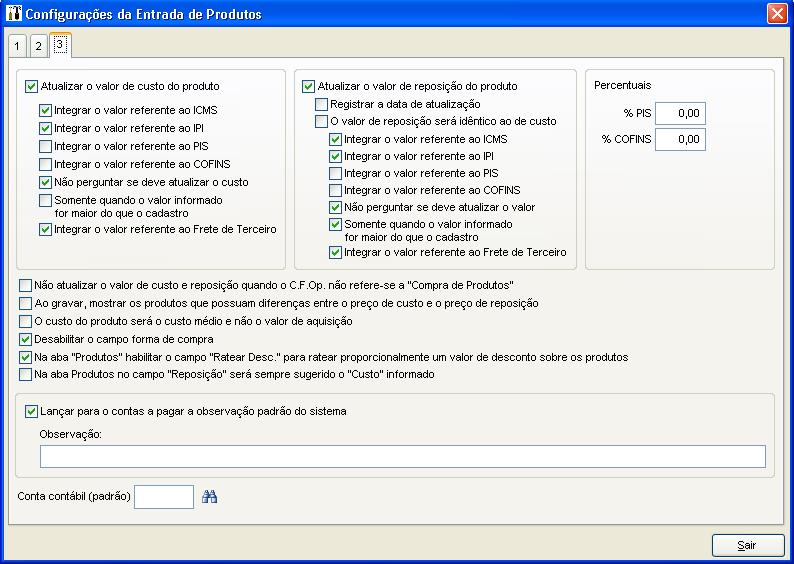Click the window title 'Configurações da Entrada de Produtos'
The height and width of the screenshot is (564, 794).
tap(143, 14)
